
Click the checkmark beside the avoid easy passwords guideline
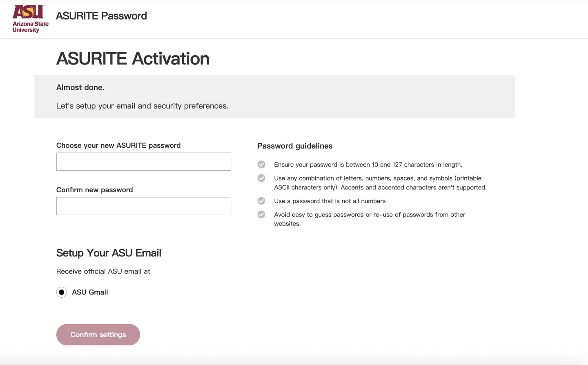click(261, 214)
